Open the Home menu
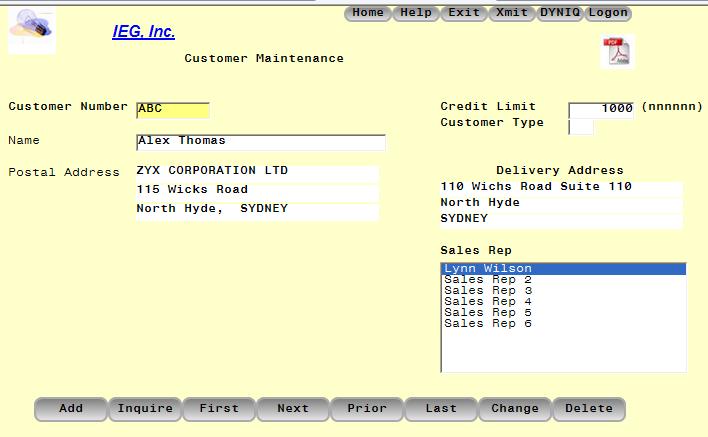The height and width of the screenshot is (437, 708). click(368, 13)
